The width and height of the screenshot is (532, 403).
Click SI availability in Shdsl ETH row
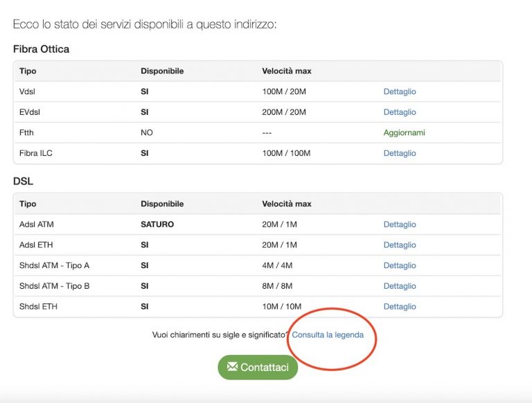coord(145,306)
